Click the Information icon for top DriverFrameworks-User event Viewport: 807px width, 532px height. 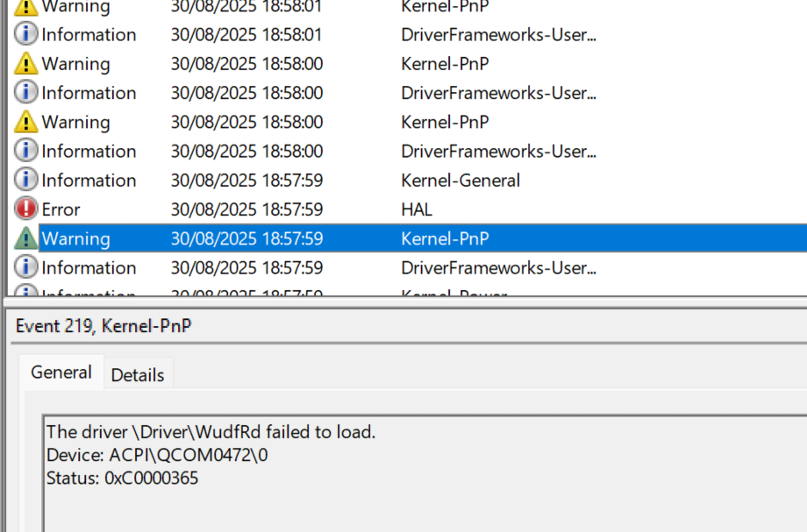click(x=24, y=34)
